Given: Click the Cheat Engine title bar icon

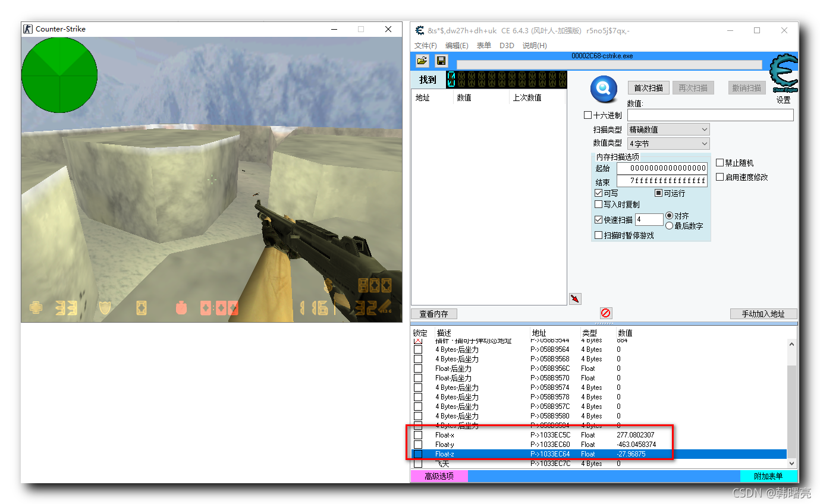Looking at the screenshot, I should (419, 30).
